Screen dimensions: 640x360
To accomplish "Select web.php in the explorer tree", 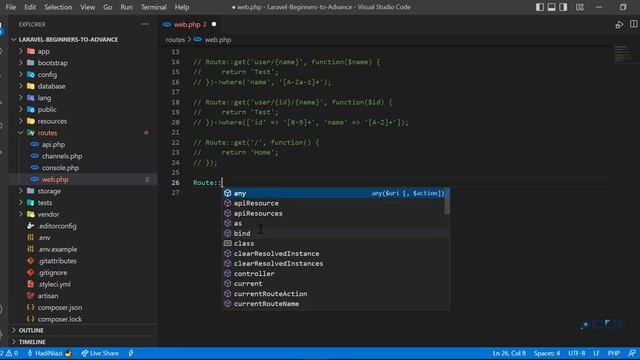I will pos(83,179).
